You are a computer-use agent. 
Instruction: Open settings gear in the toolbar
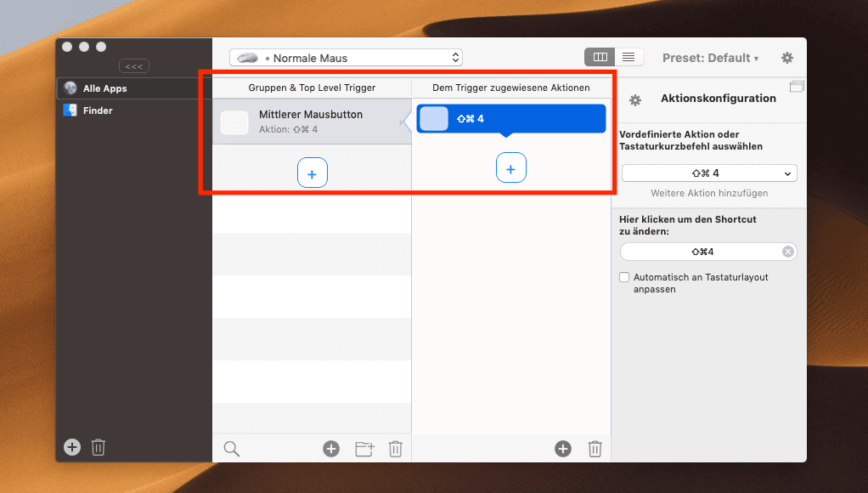coord(787,58)
